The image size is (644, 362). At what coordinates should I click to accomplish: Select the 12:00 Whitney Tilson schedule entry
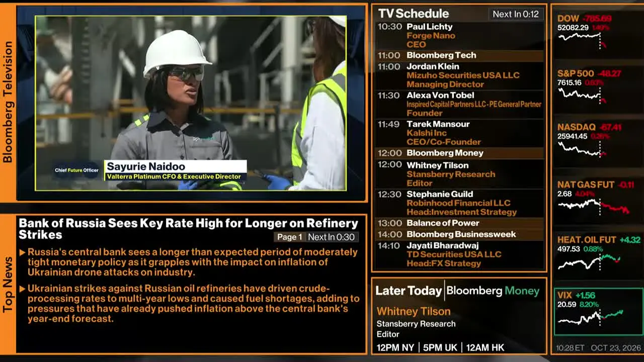(459, 174)
